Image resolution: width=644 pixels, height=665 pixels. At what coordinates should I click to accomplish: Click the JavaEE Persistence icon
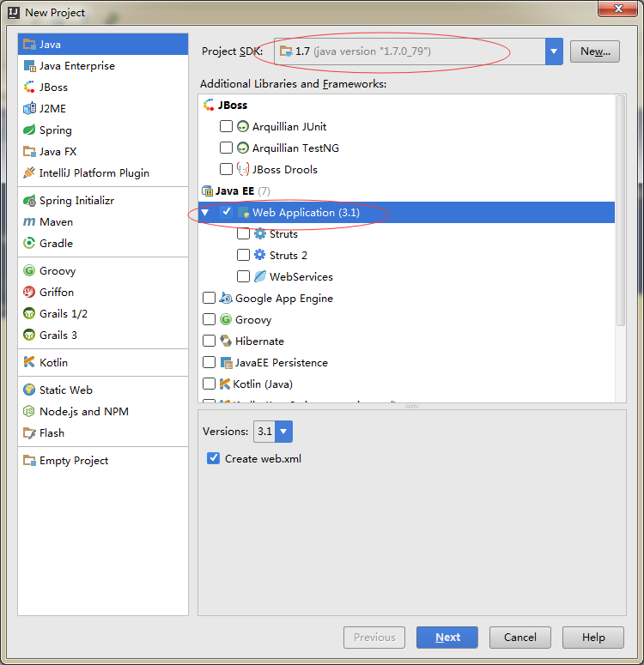[x=227, y=363]
